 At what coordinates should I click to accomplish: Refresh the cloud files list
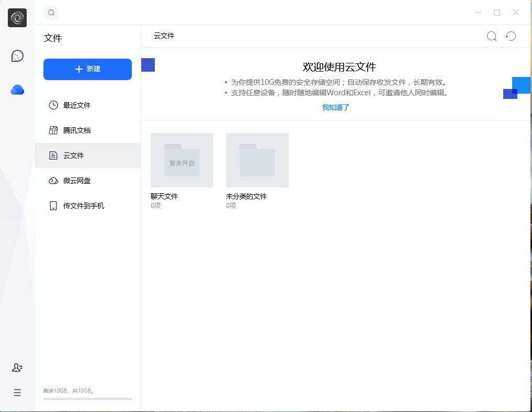pos(511,36)
